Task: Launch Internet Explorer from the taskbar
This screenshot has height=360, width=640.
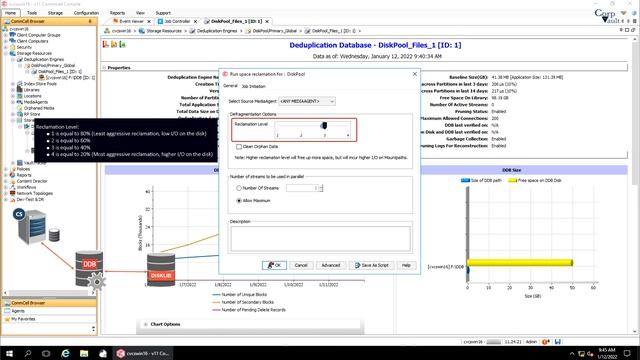Action: coord(65,353)
